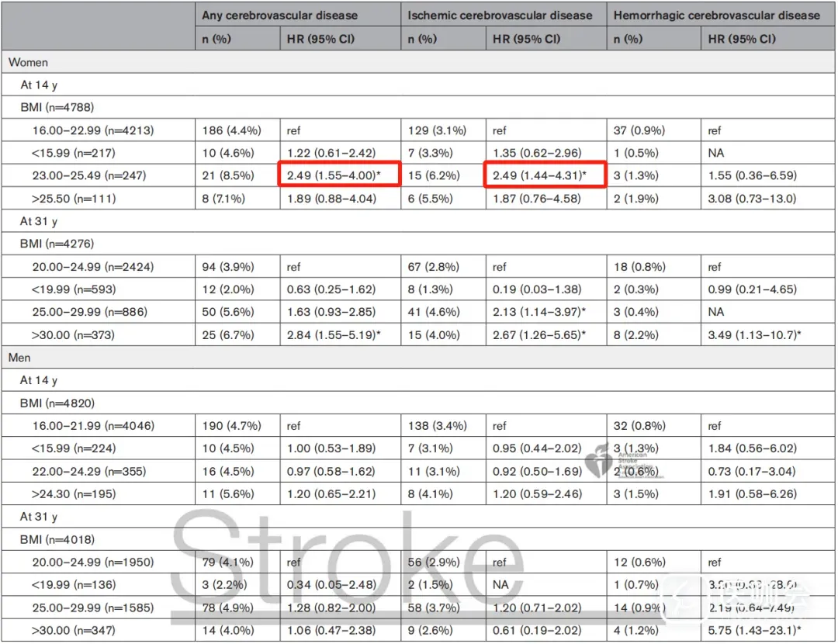The height and width of the screenshot is (644, 838).
Task: Click the red-boxed 2.49 (1.44–4.31)* cell
Action: 547,175
